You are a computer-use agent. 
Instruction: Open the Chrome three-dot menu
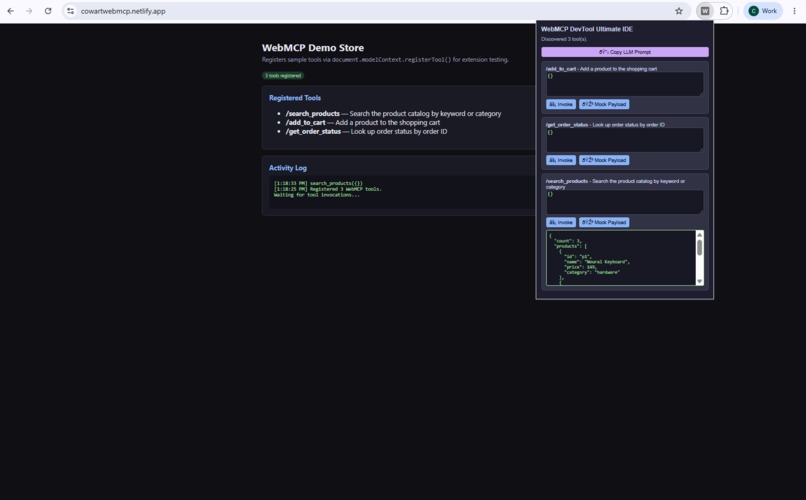(x=794, y=11)
